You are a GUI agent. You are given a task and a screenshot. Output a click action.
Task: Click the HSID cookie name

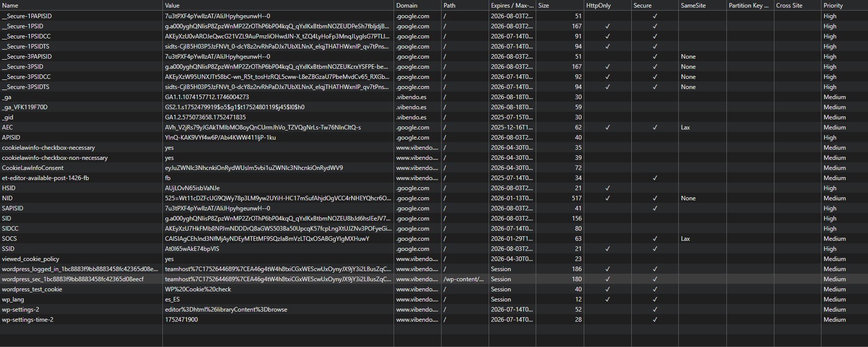pos(9,188)
